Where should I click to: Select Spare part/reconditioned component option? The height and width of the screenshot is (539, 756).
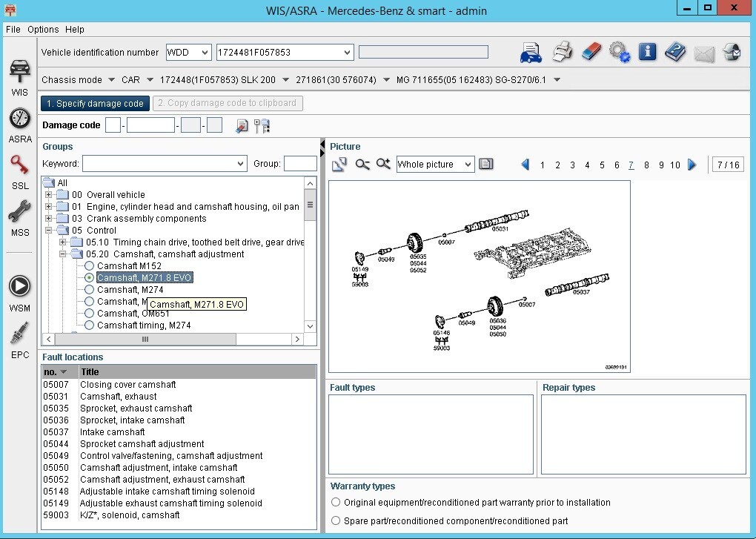(x=336, y=521)
